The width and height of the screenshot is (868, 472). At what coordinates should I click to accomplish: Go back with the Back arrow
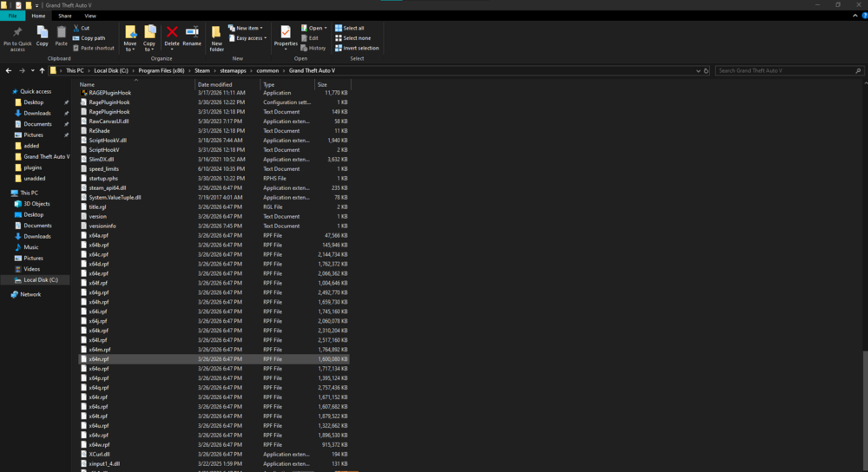9,71
